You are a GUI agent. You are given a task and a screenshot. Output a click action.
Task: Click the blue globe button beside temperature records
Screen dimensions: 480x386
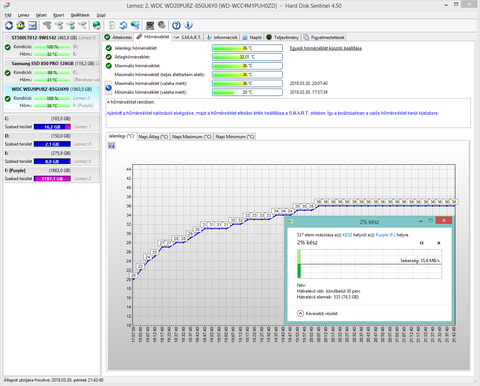click(108, 88)
